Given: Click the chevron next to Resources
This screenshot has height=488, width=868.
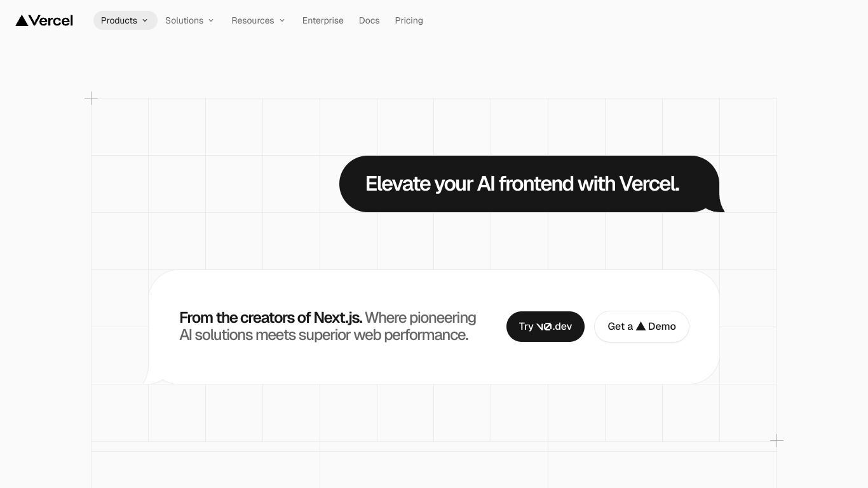Looking at the screenshot, I should (x=282, y=20).
